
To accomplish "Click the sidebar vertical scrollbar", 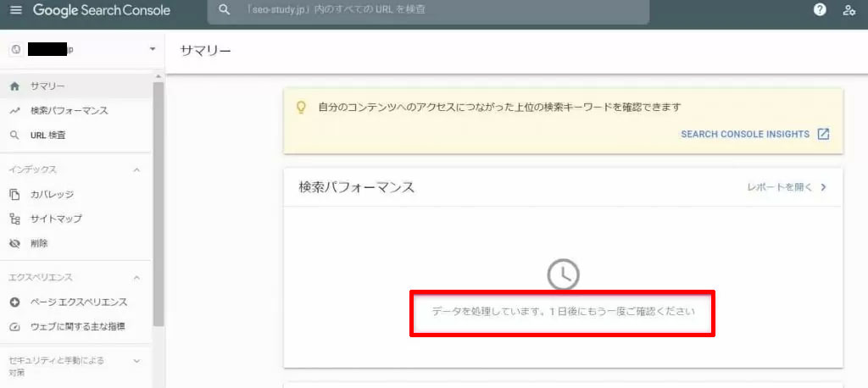I will pos(158,203).
